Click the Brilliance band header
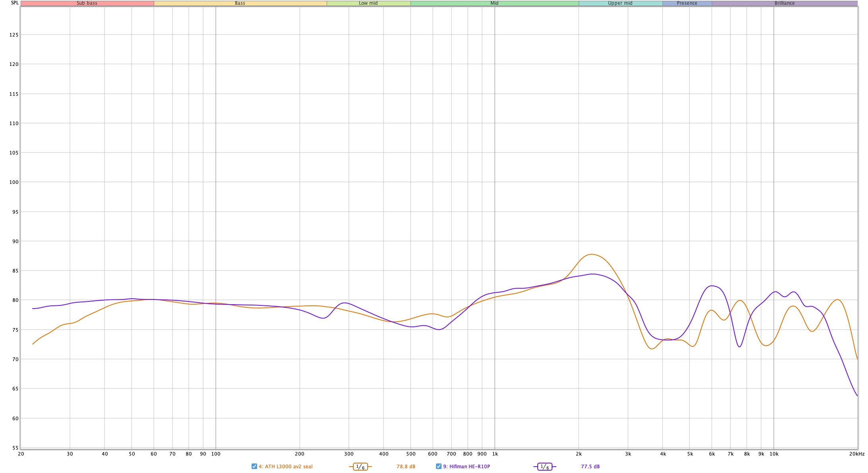 [785, 3]
